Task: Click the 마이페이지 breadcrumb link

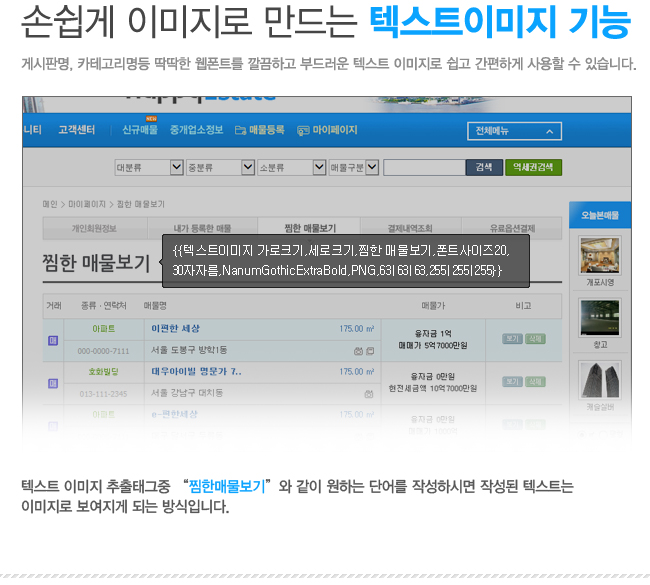Action: click(x=87, y=204)
